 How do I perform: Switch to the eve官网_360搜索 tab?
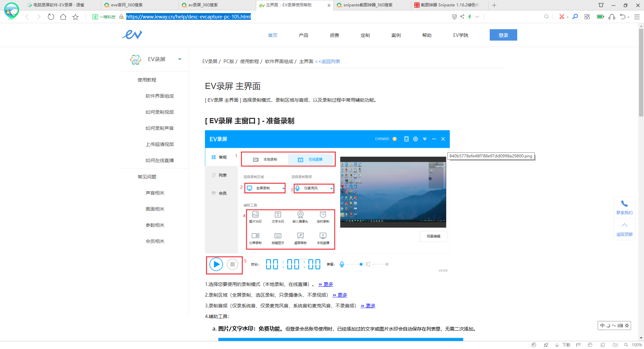coord(140,5)
